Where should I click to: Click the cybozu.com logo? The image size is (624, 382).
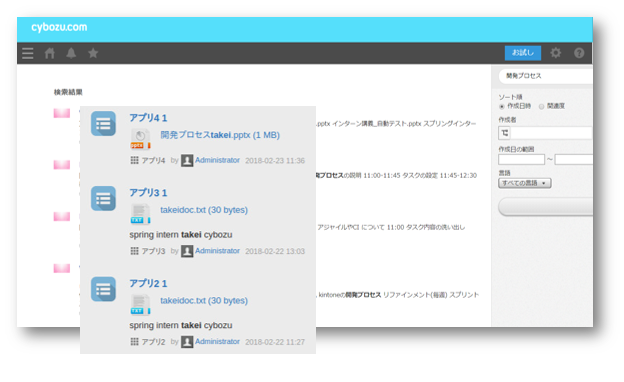[59, 27]
